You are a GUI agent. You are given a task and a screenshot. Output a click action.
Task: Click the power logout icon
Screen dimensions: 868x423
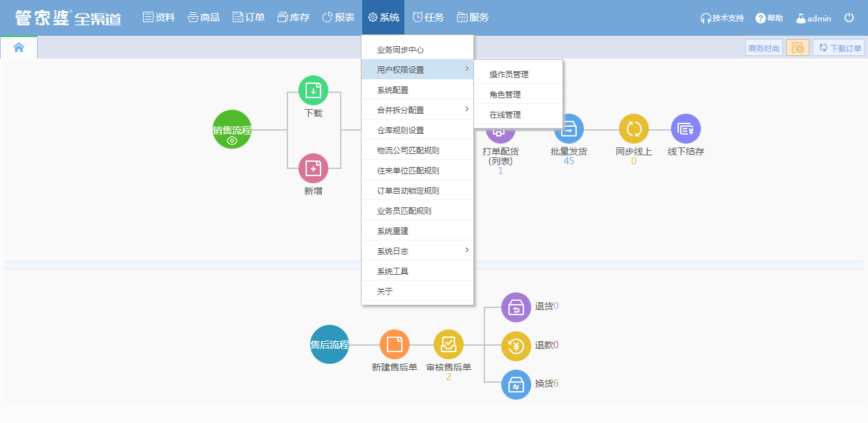click(x=849, y=18)
